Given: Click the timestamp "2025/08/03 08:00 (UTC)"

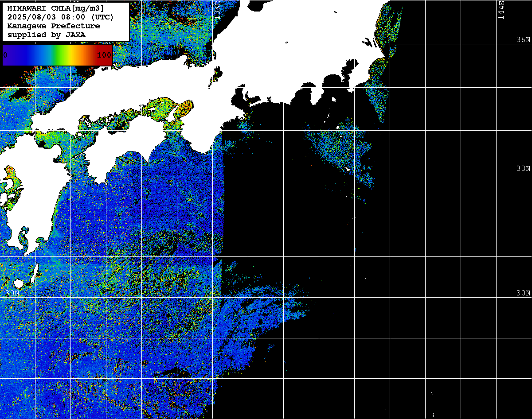Looking at the screenshot, I should coord(60,17).
